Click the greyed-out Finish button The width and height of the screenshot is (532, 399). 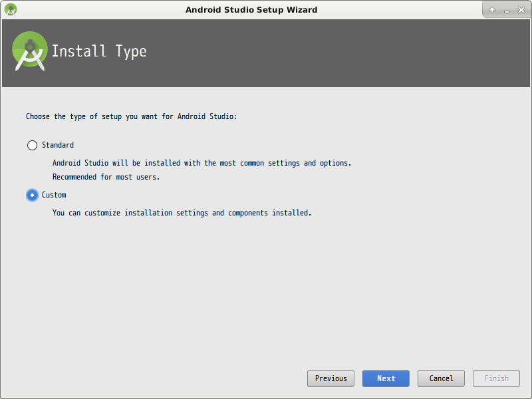(496, 378)
